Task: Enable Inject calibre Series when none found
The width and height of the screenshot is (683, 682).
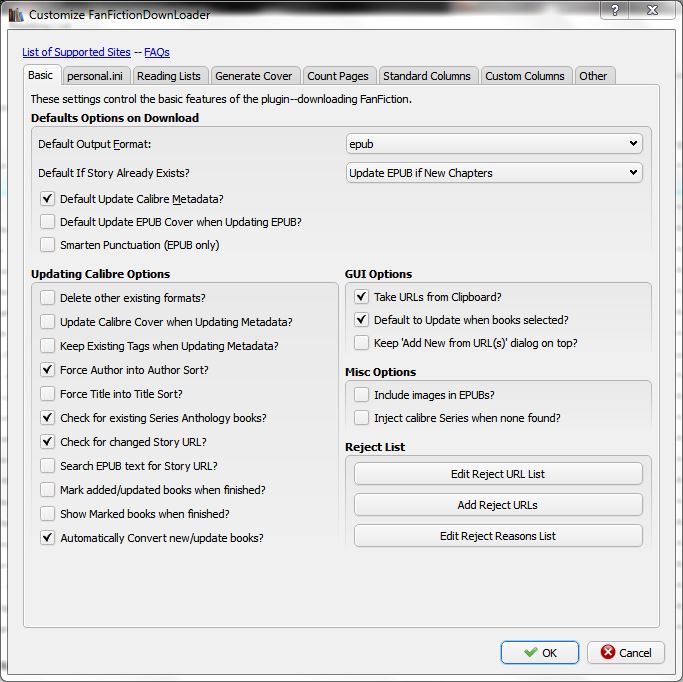Action: pos(361,418)
